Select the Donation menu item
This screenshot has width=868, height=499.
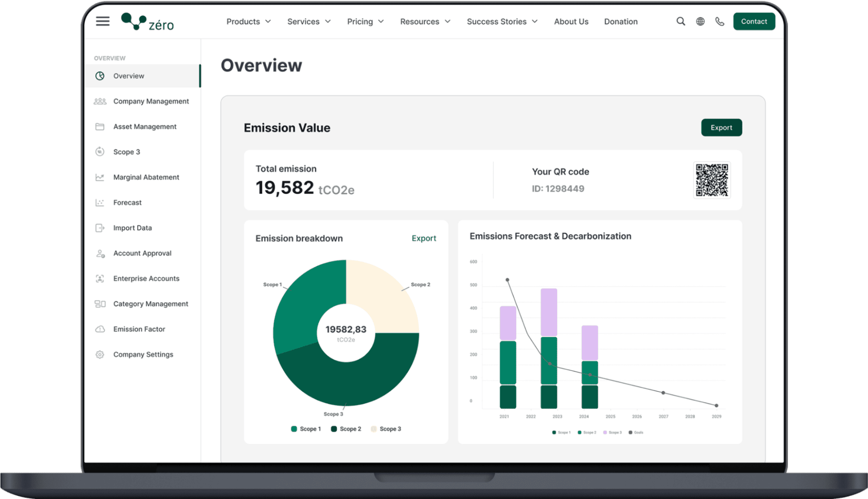coord(620,21)
